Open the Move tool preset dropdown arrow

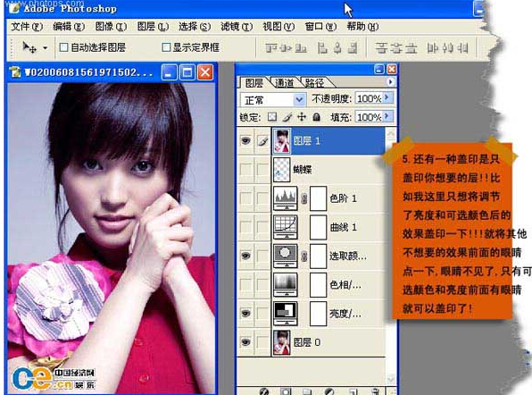[46, 48]
